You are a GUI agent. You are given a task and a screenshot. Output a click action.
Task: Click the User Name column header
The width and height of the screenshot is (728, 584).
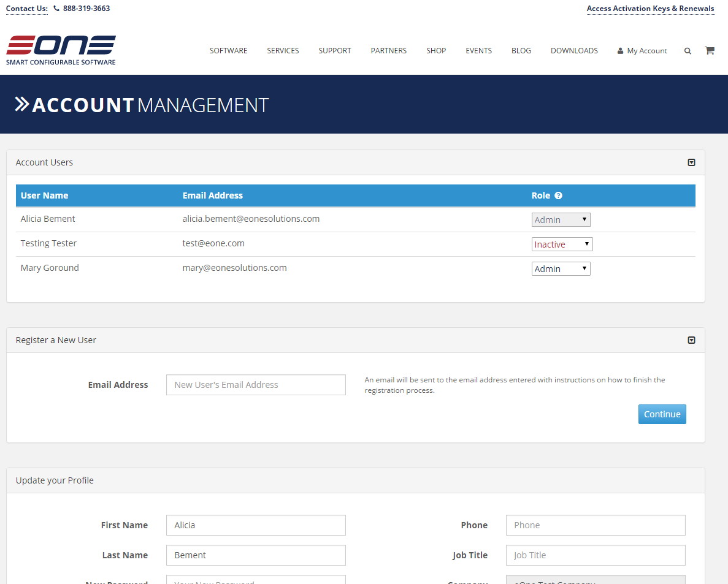tap(45, 195)
